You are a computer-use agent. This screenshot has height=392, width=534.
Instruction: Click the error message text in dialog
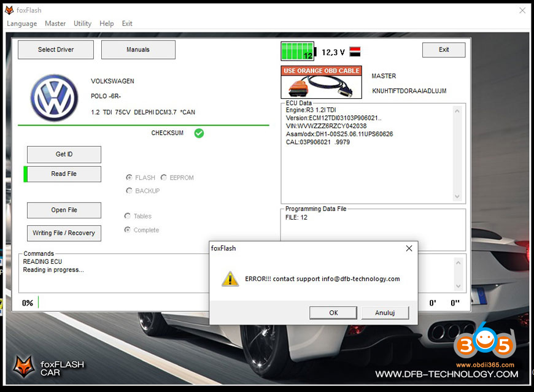click(x=322, y=279)
